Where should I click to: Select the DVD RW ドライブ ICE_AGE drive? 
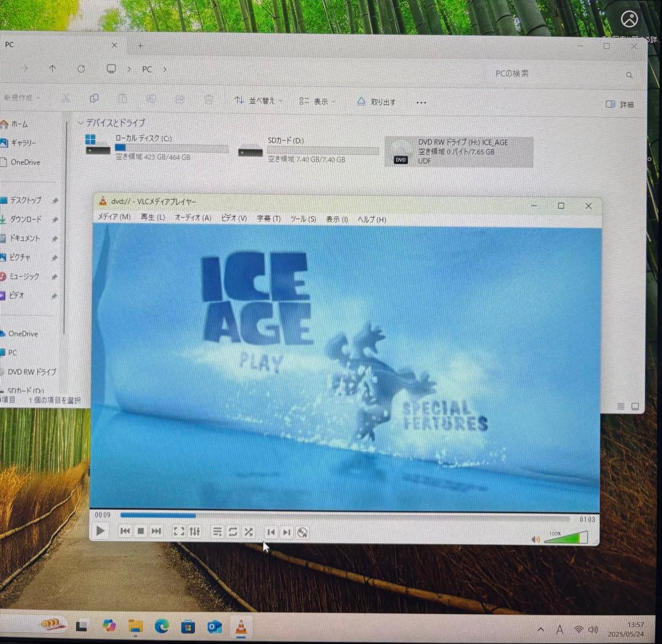[460, 150]
